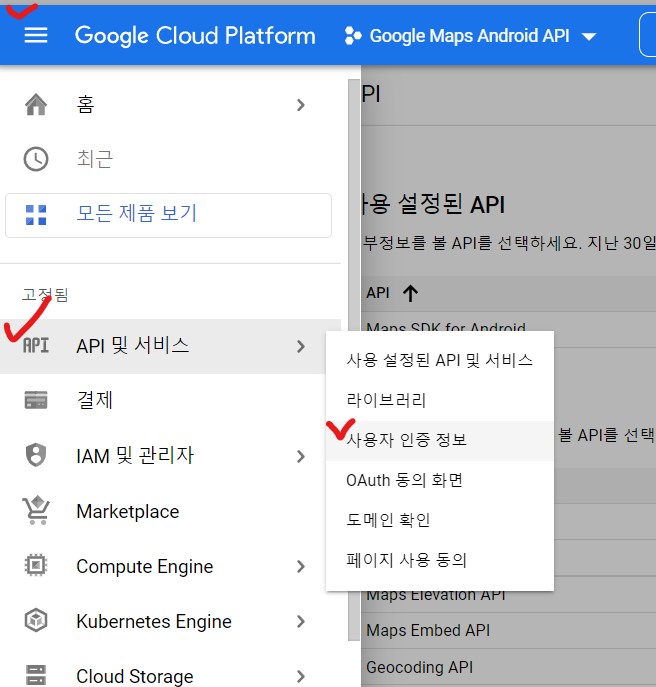The image size is (656, 687).
Task: Expand the API 및 서비스 chevron
Action: coord(301,347)
